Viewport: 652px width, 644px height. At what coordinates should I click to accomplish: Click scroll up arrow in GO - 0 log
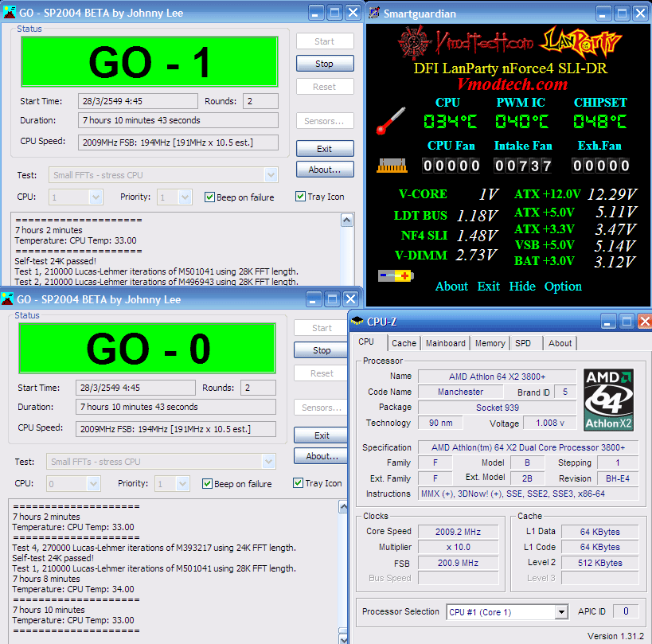343,507
